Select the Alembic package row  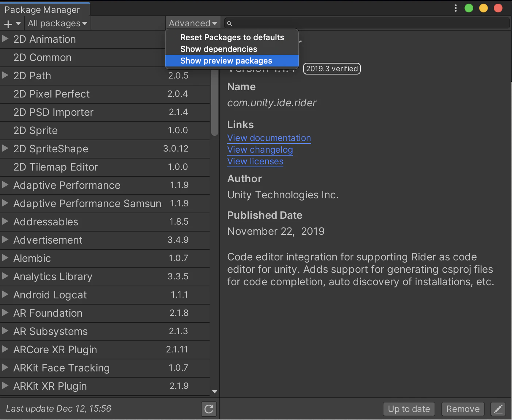105,259
